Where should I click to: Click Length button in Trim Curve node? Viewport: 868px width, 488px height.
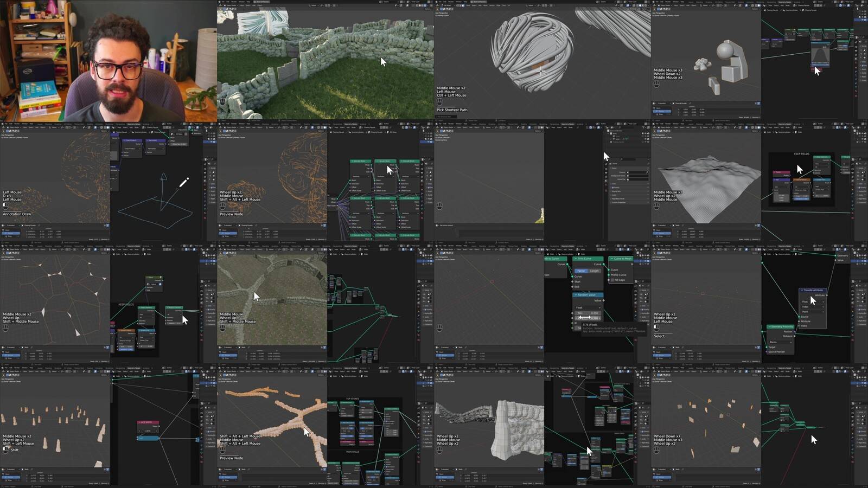point(595,271)
